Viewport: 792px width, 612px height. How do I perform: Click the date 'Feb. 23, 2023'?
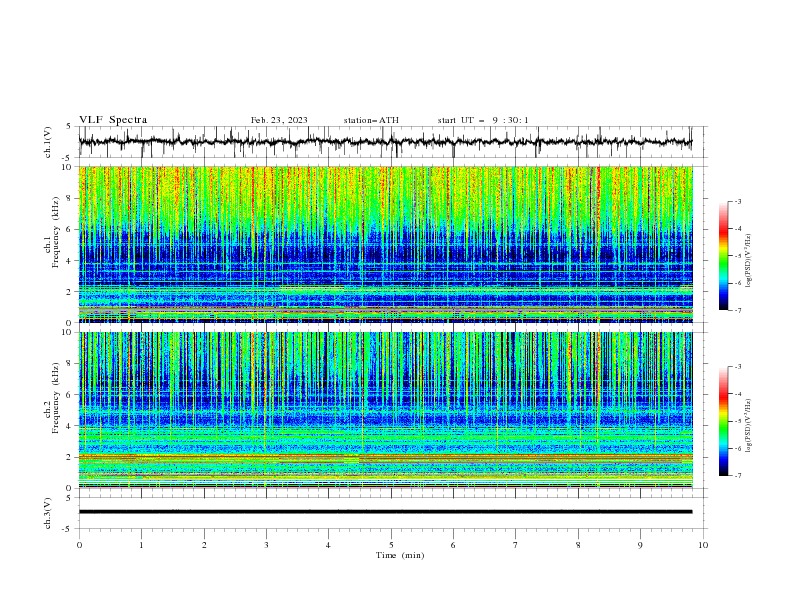(279, 120)
